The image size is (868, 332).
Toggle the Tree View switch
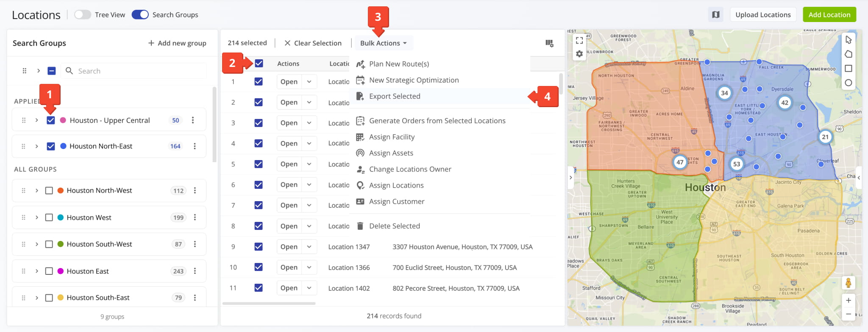82,15
